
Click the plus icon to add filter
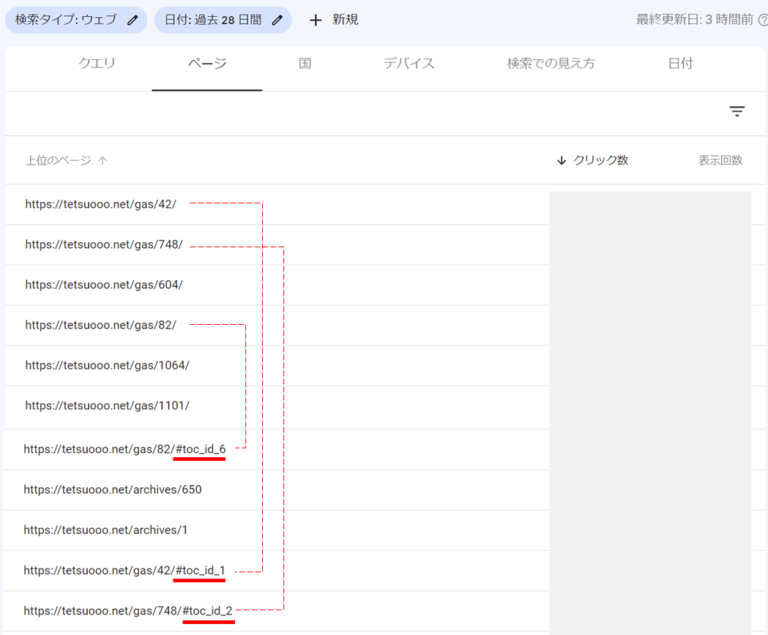tap(315, 20)
